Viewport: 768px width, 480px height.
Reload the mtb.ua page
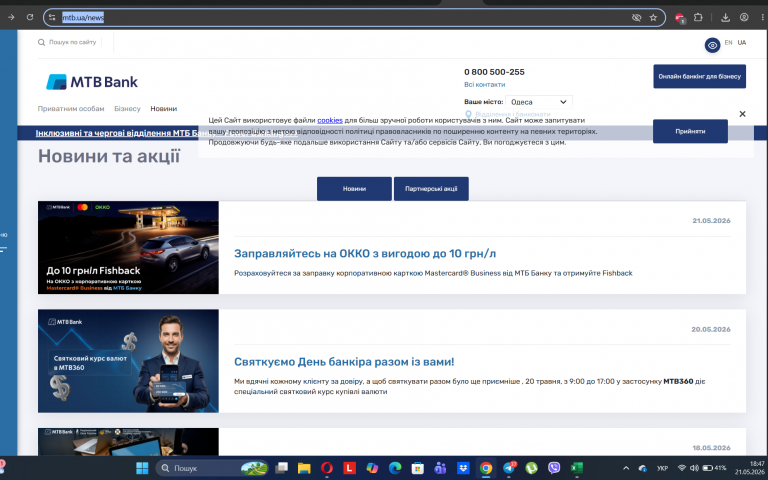[30, 17]
